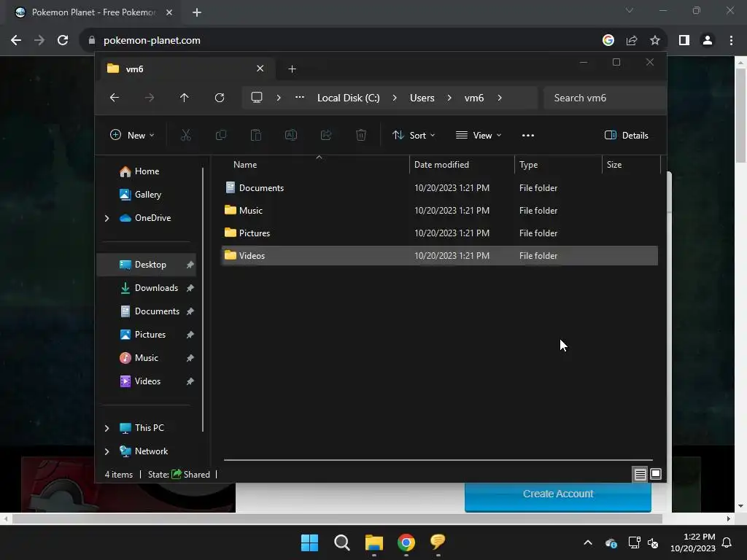Select the Music folder in file list

[440, 211]
